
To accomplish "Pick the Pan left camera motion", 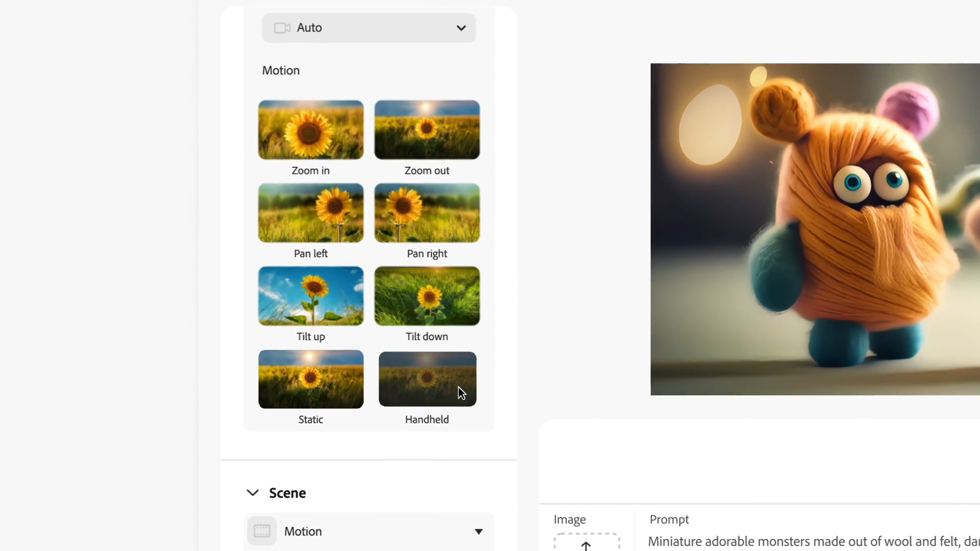I will (x=310, y=213).
